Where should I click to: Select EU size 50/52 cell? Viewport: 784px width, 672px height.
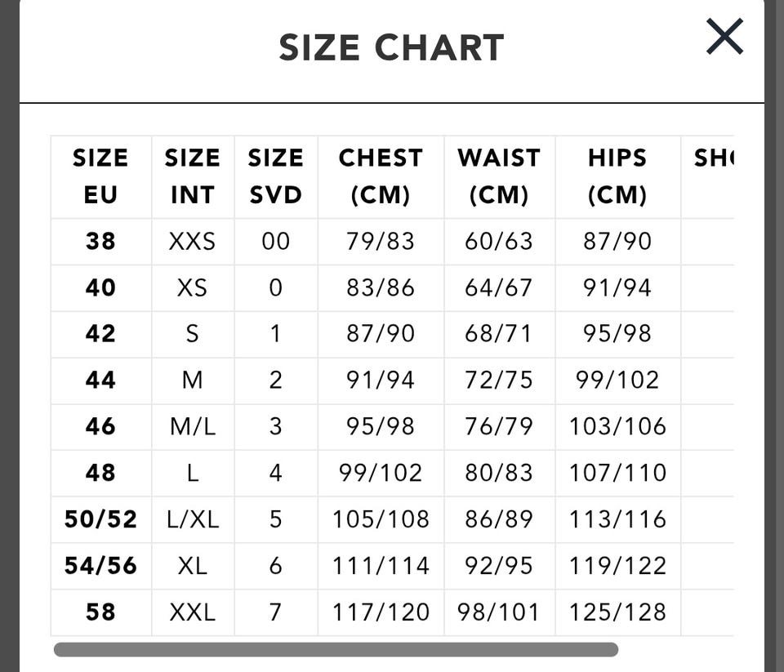click(x=100, y=519)
